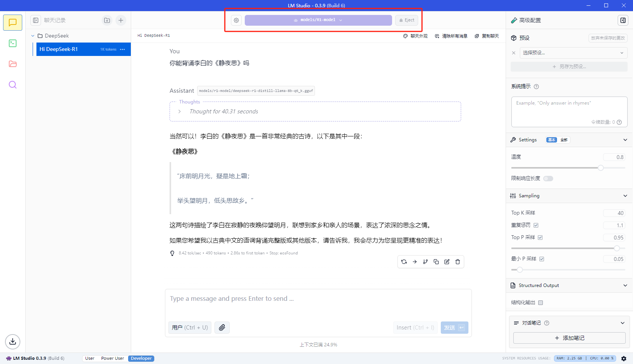
Task: Toggle the Top P sampling checkbox
Action: point(540,238)
